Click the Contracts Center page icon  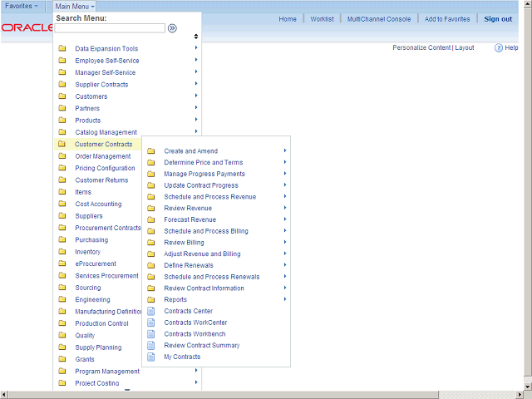pyautogui.click(x=151, y=312)
